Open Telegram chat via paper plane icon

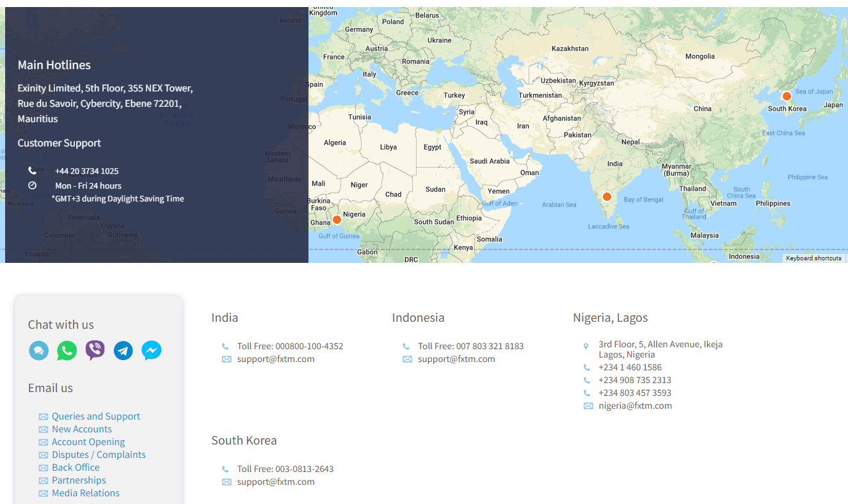tap(124, 350)
